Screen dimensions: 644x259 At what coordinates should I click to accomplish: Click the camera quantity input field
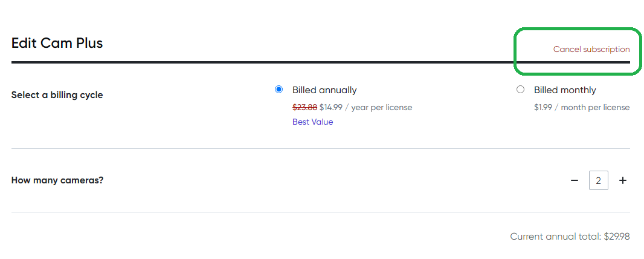(x=598, y=180)
